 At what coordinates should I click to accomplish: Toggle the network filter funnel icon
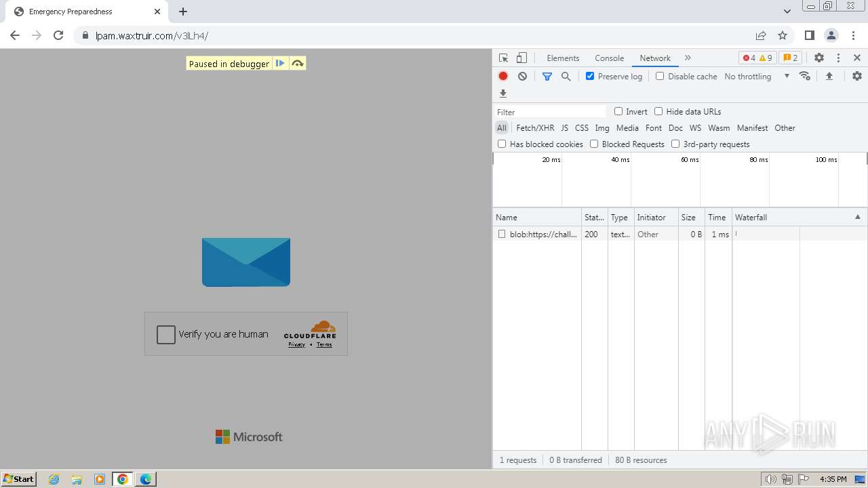[x=547, y=77]
